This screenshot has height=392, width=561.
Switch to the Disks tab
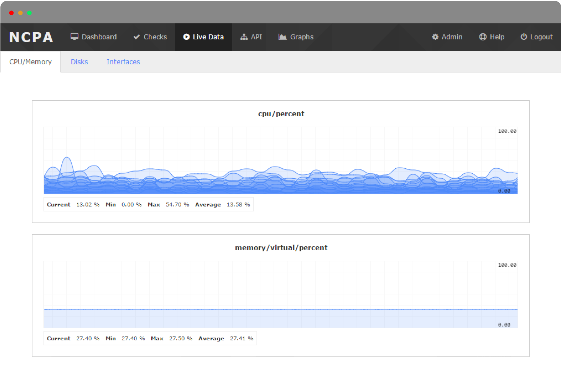point(79,62)
